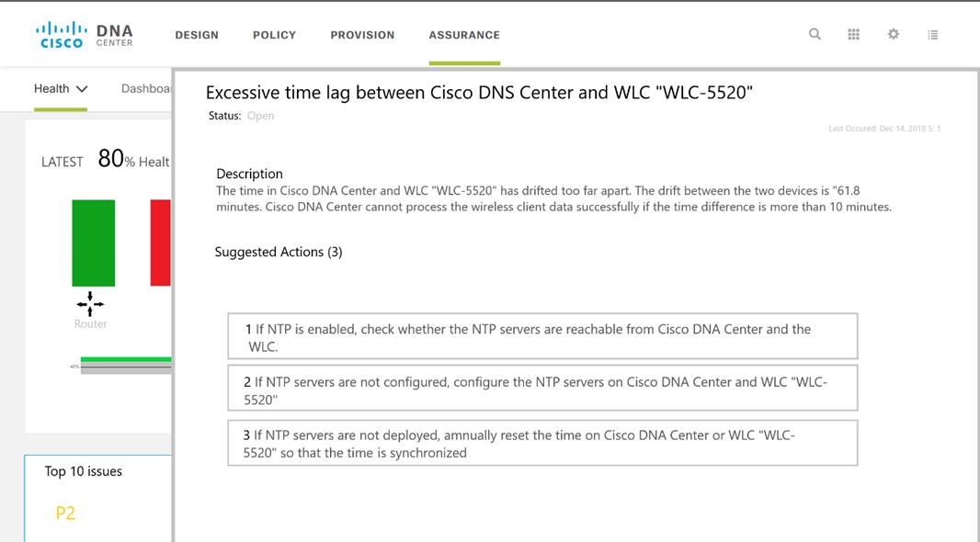Select suggested action 3 to manually reset time
Screen dimensions: 980x542
542,443
